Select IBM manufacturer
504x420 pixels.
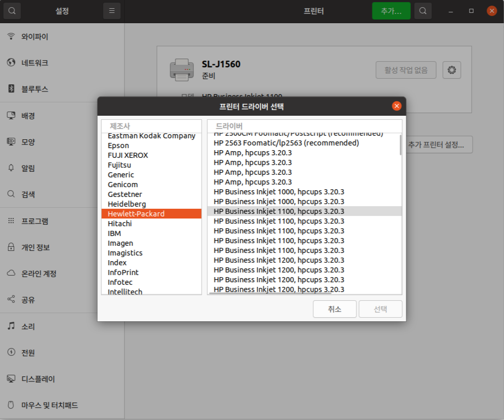pos(151,233)
